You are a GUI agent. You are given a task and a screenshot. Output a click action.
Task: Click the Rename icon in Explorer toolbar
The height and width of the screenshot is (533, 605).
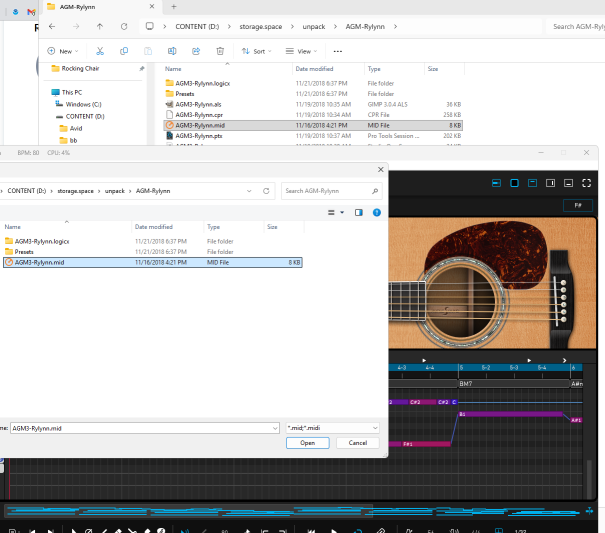[x=172, y=51]
